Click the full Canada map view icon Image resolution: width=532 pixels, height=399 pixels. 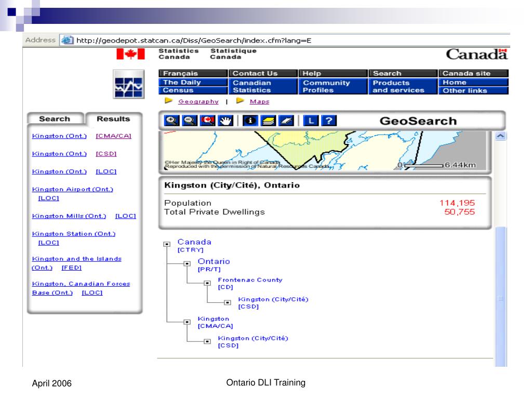coord(208,121)
